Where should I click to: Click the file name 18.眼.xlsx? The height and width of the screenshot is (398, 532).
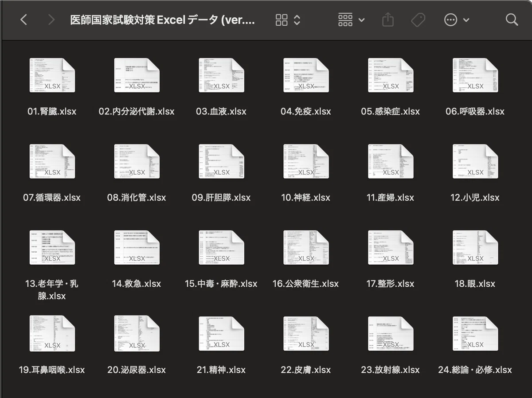(475, 284)
